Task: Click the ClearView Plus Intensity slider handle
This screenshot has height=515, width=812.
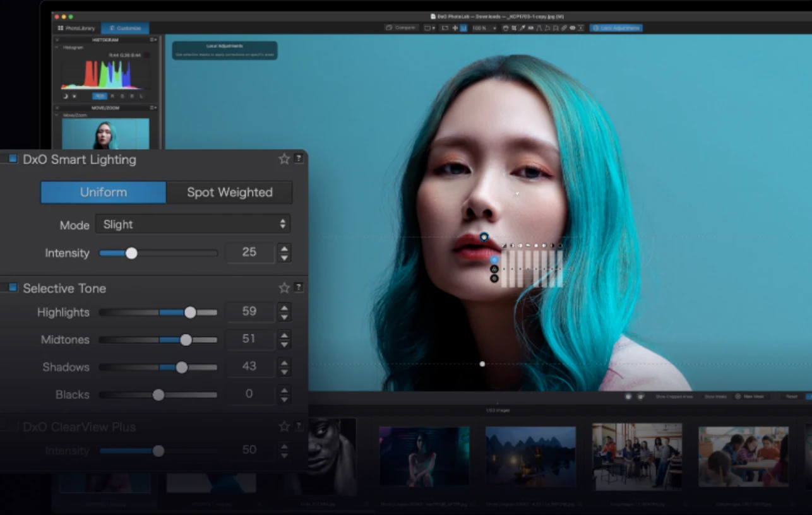Action: tap(158, 451)
